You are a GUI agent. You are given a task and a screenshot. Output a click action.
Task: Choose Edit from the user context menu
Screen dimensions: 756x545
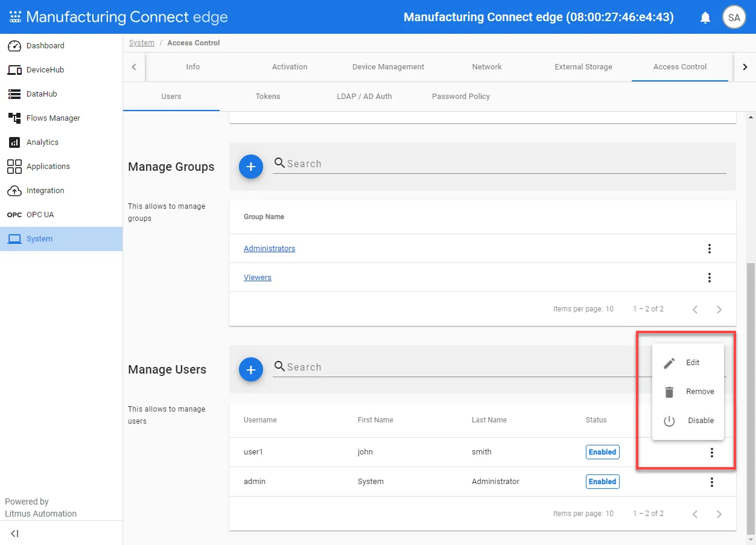tap(688, 363)
